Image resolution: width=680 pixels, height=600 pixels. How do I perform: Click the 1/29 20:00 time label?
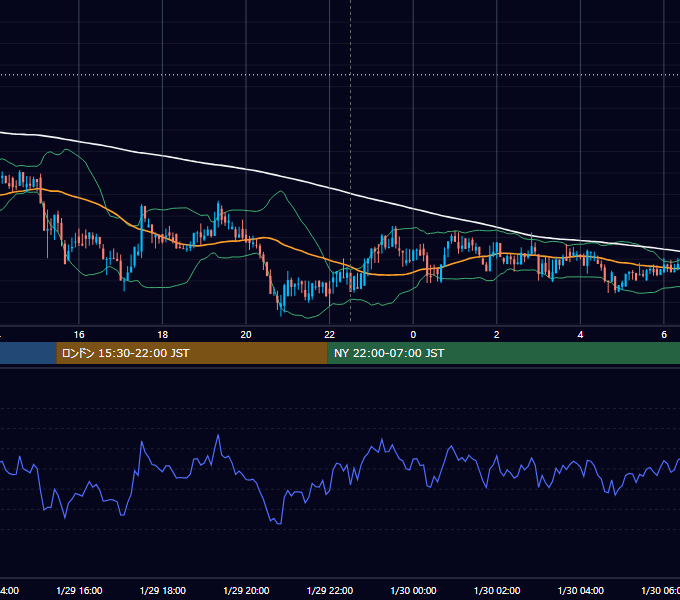tap(246, 590)
